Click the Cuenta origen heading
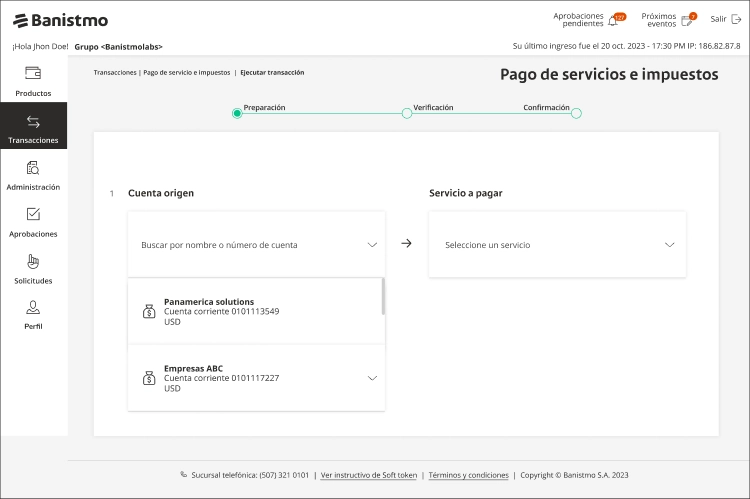 [x=161, y=193]
